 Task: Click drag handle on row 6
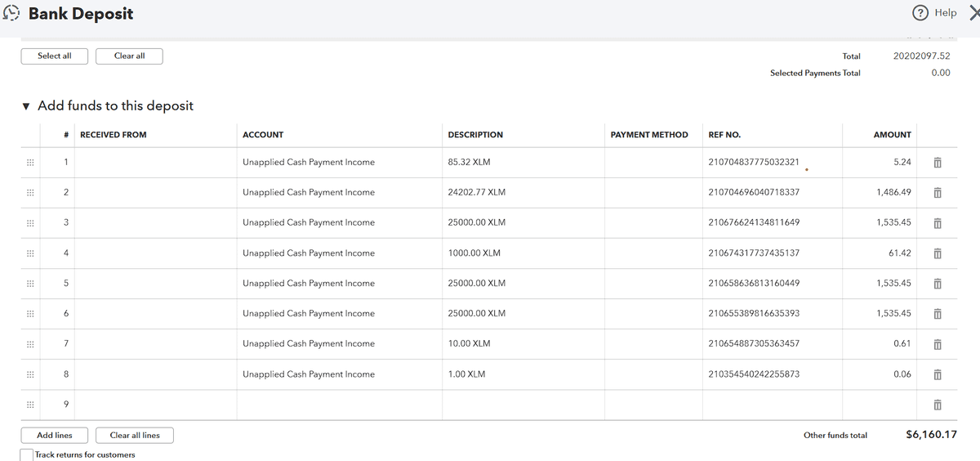pyautogui.click(x=30, y=314)
